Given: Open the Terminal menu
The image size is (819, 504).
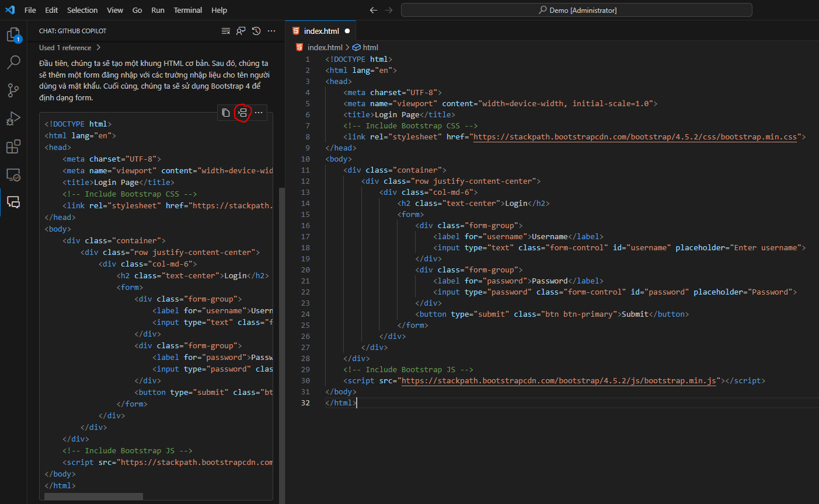Looking at the screenshot, I should click(187, 10).
